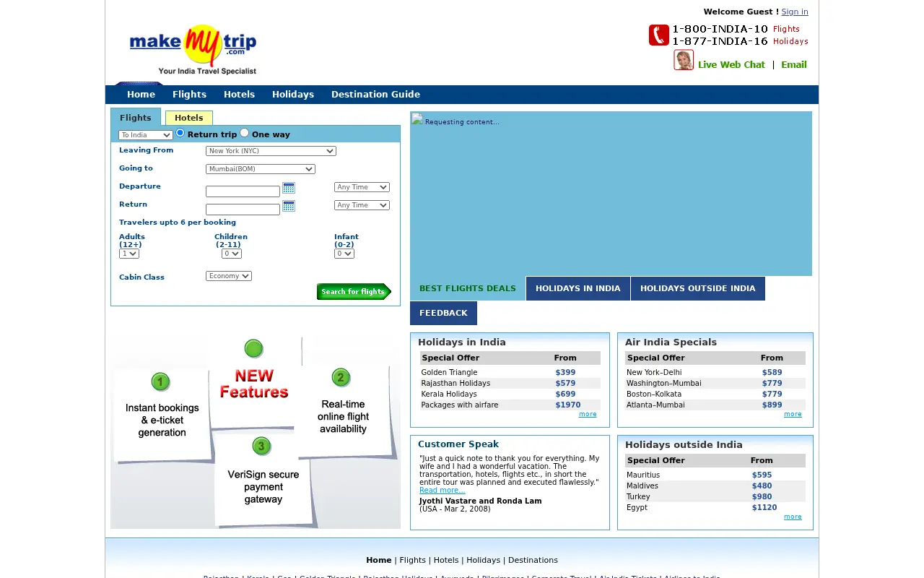Select the Return trip radio button
The width and height of the screenshot is (924, 578).
[180, 133]
